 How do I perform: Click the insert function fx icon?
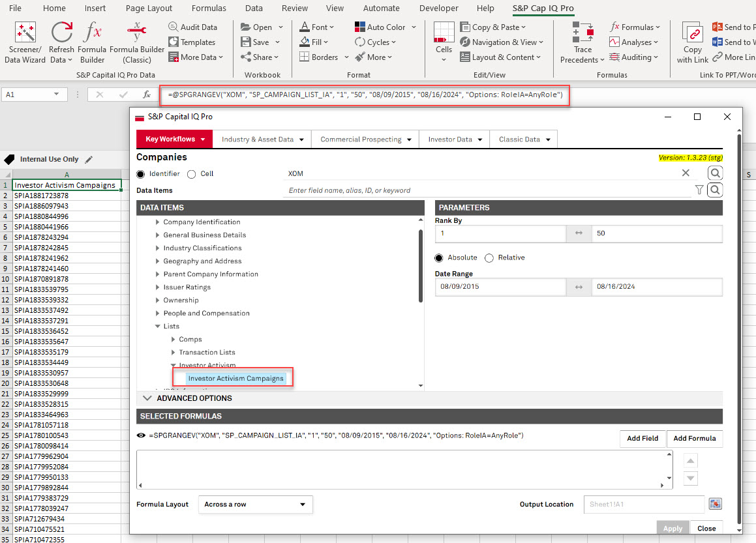[147, 95]
